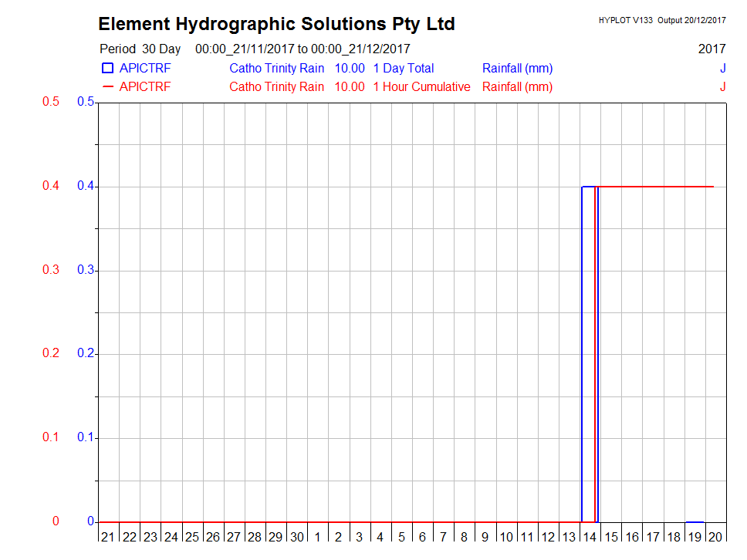Select the red '1 Hour Cumulative' legend text
This screenshot has height=560, width=747.
pyautogui.click(x=421, y=87)
